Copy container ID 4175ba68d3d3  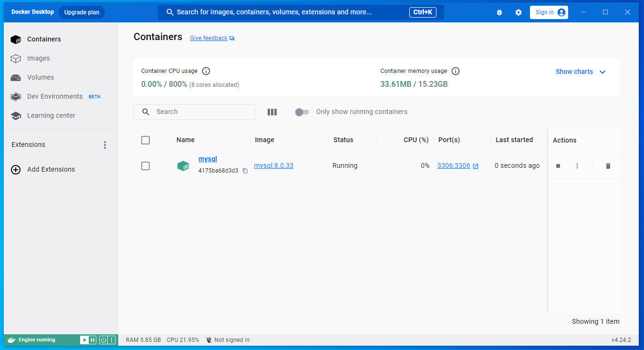click(x=245, y=171)
